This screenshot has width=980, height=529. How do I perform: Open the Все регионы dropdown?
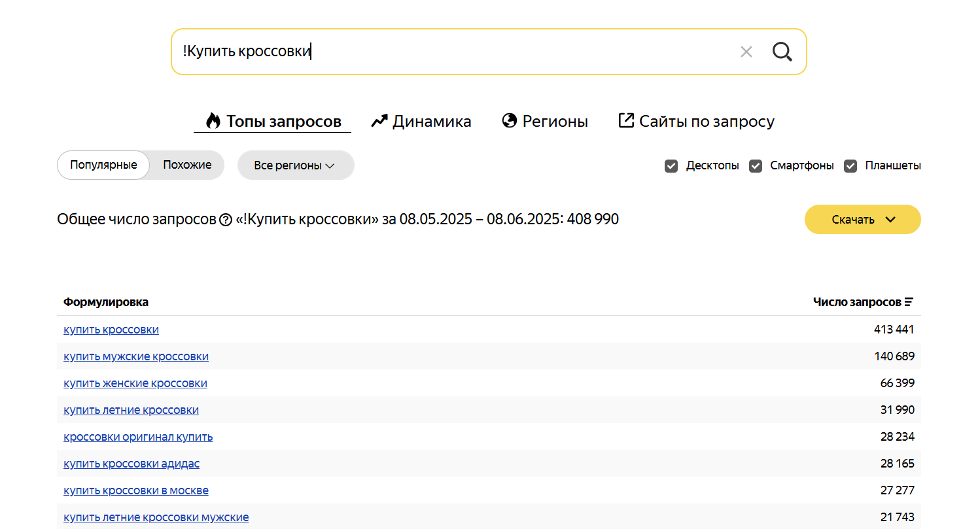coord(295,165)
